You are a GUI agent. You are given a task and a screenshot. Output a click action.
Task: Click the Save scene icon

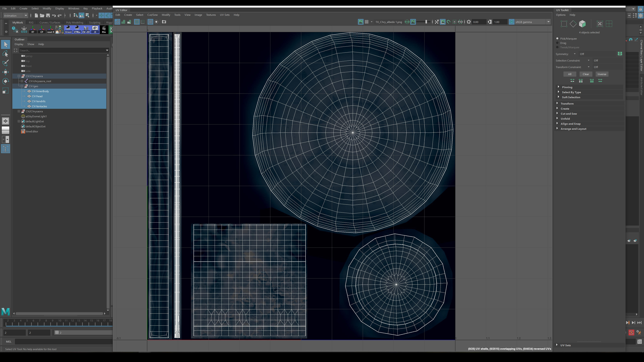48,15
